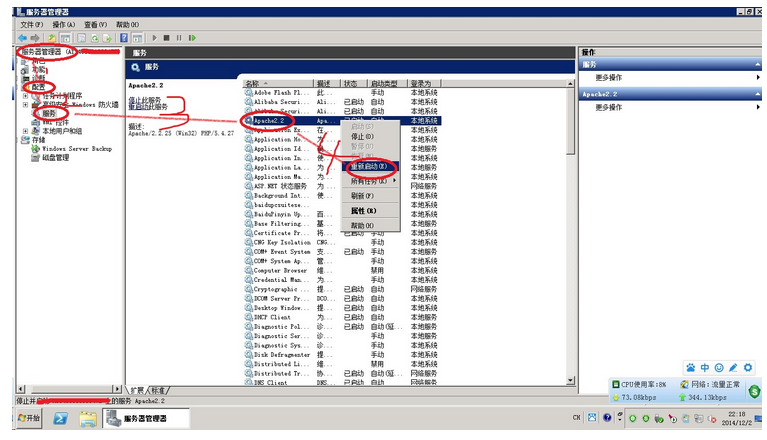This screenshot has width=767, height=440.
Task: Click the Refresh toolbar icon
Action: point(94,38)
